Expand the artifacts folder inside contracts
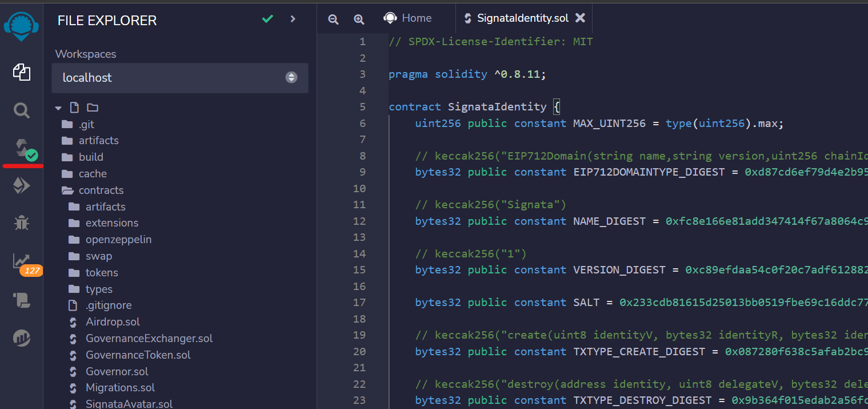The width and height of the screenshot is (868, 409). pyautogui.click(x=105, y=207)
